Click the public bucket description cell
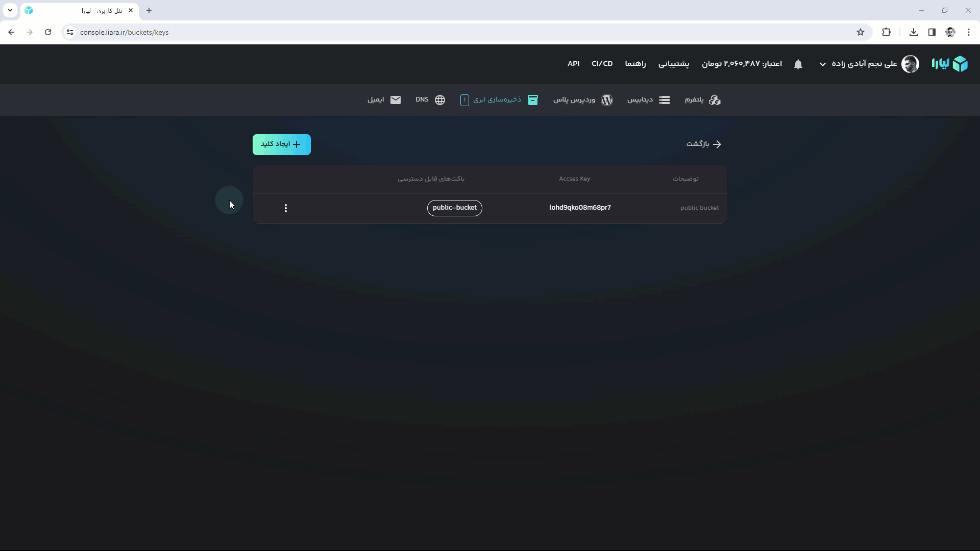 [x=700, y=208]
